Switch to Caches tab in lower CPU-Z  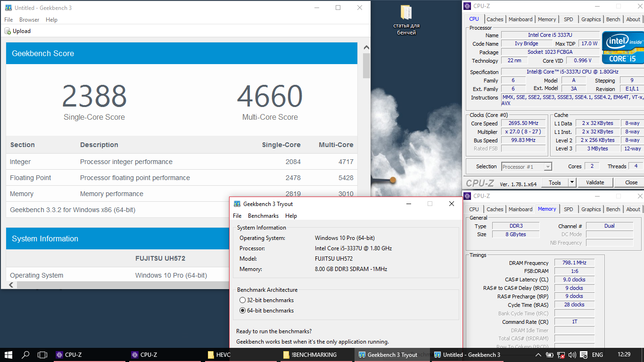[495, 209]
